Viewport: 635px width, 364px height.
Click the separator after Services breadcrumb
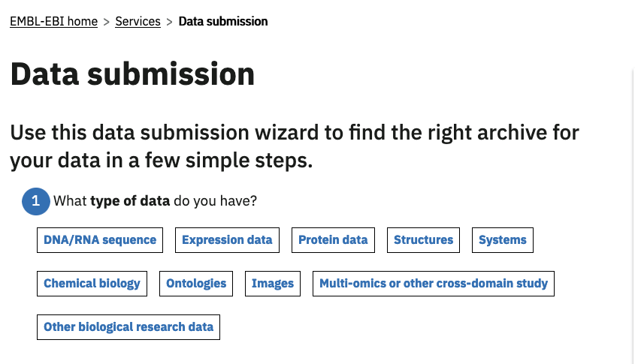(169, 22)
